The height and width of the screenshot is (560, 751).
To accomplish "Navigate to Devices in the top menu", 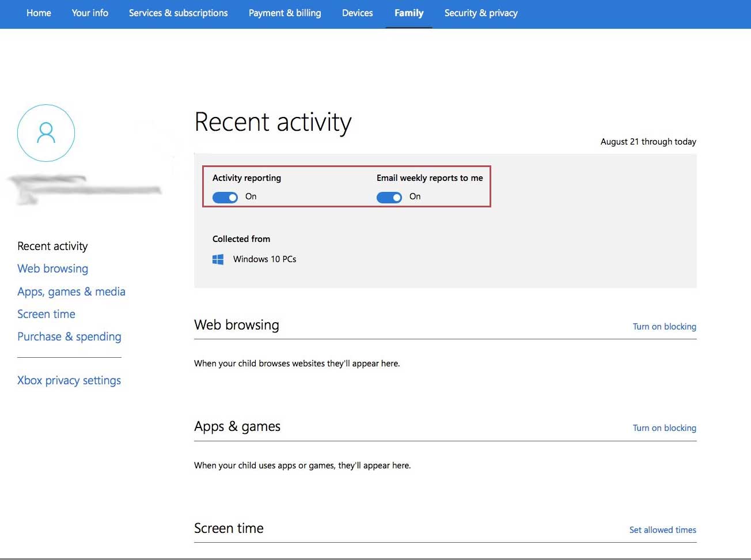I will [x=357, y=13].
